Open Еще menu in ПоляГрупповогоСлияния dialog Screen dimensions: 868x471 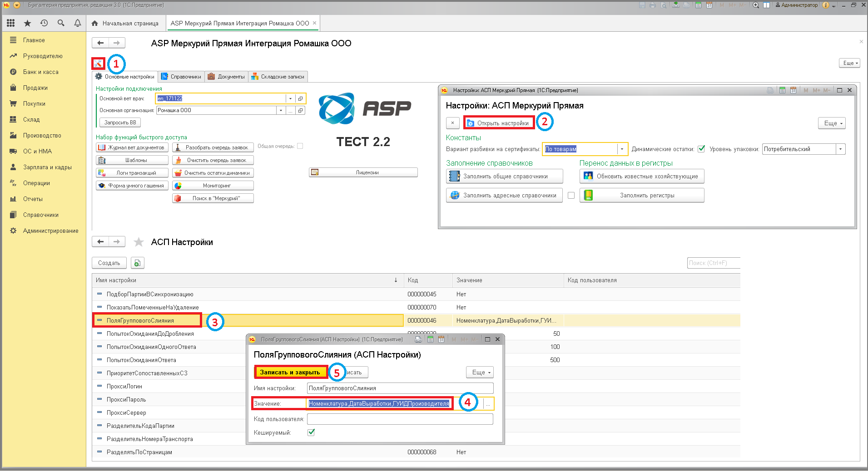(480, 372)
